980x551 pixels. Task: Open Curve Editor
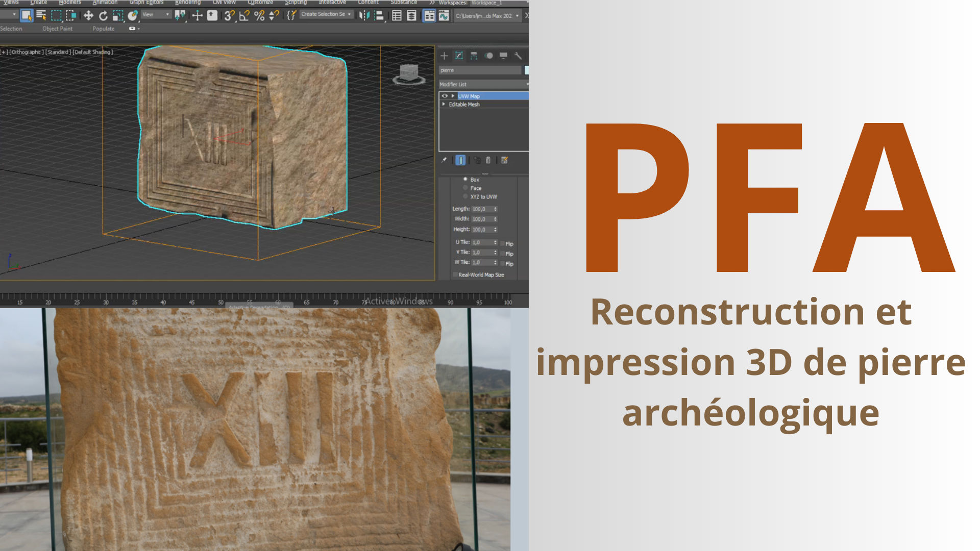(x=444, y=16)
